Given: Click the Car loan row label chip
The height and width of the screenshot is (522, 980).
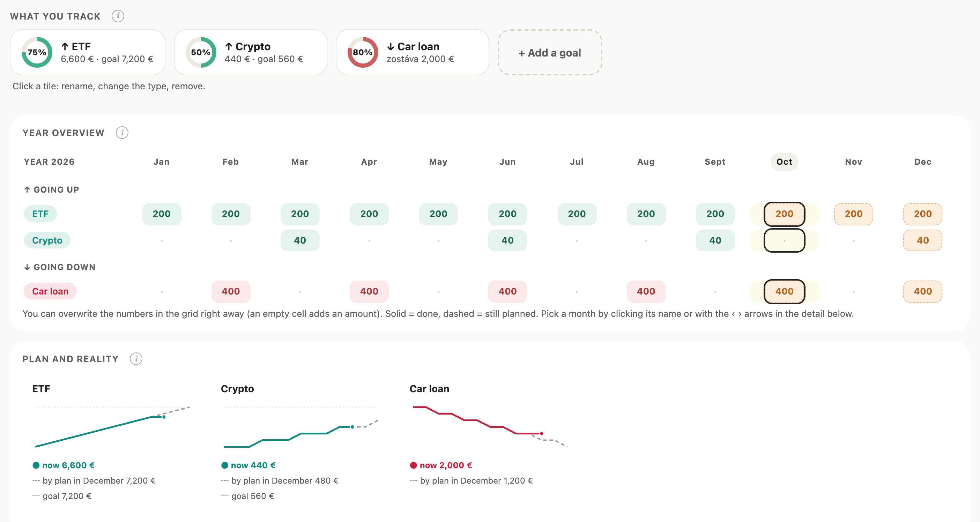Looking at the screenshot, I should [50, 291].
